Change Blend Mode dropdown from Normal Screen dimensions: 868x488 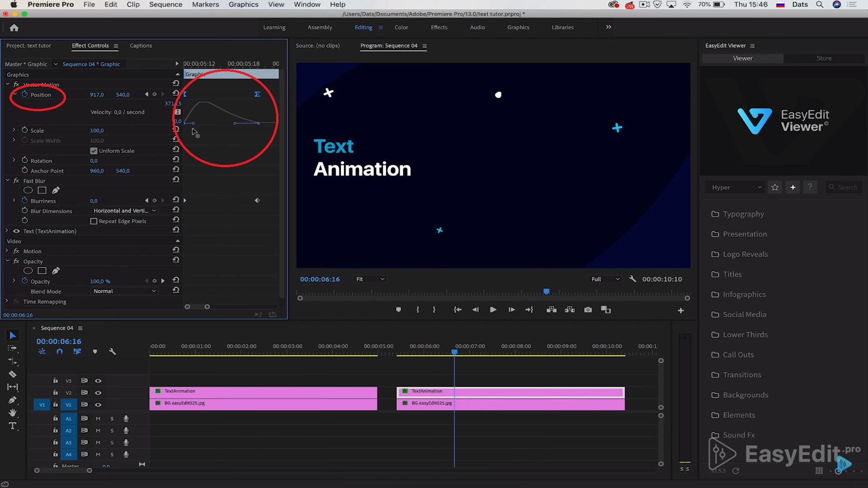pos(123,291)
